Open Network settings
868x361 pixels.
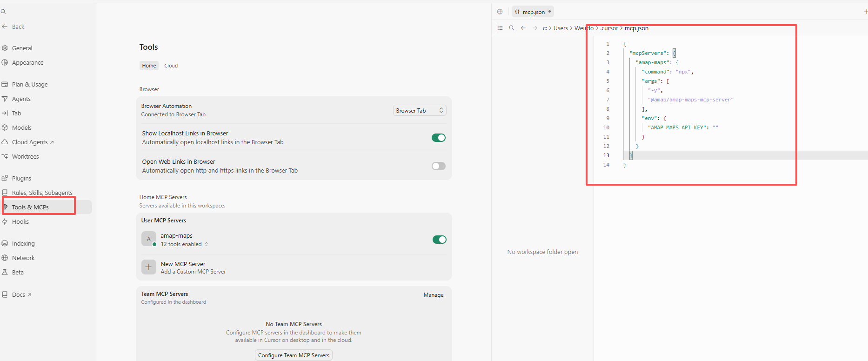(23, 258)
